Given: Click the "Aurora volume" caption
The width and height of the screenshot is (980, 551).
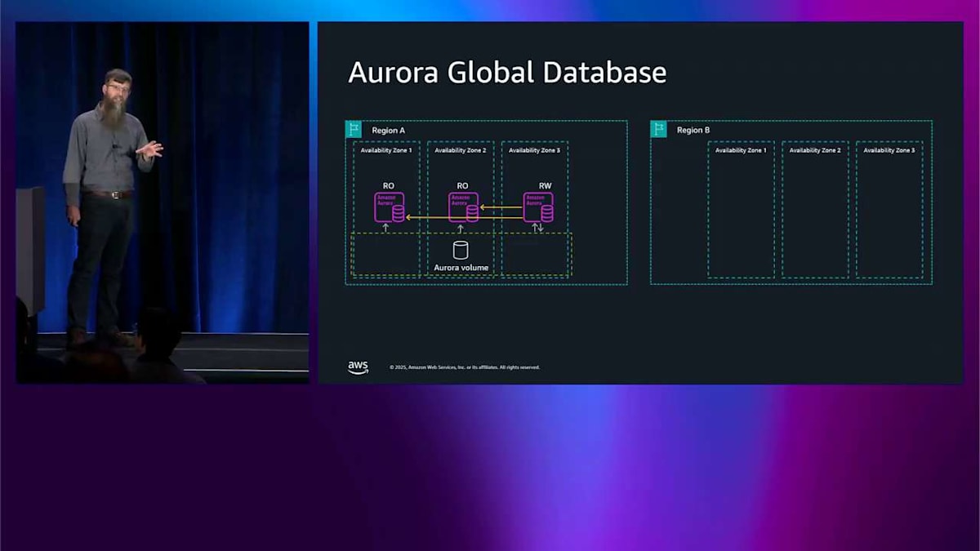Looking at the screenshot, I should point(461,268).
